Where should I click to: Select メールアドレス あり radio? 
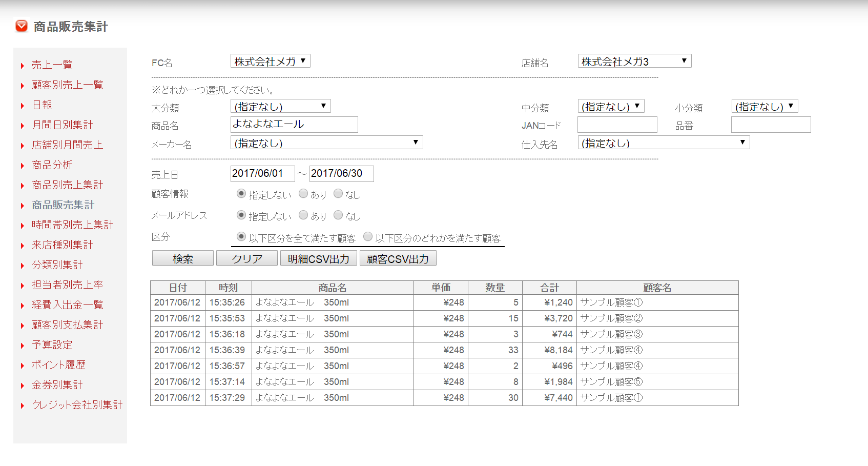[x=303, y=215]
